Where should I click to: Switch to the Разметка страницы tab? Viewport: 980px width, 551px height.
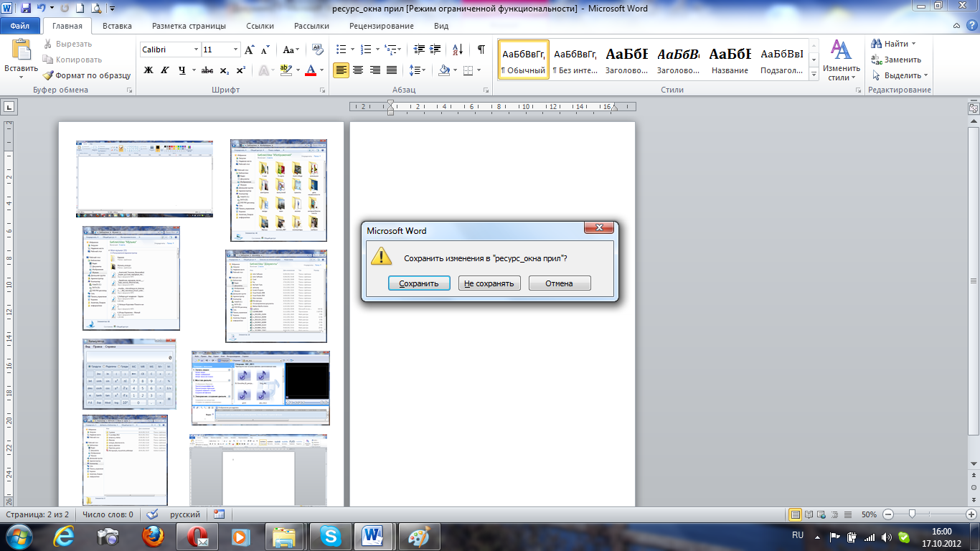coord(189,26)
